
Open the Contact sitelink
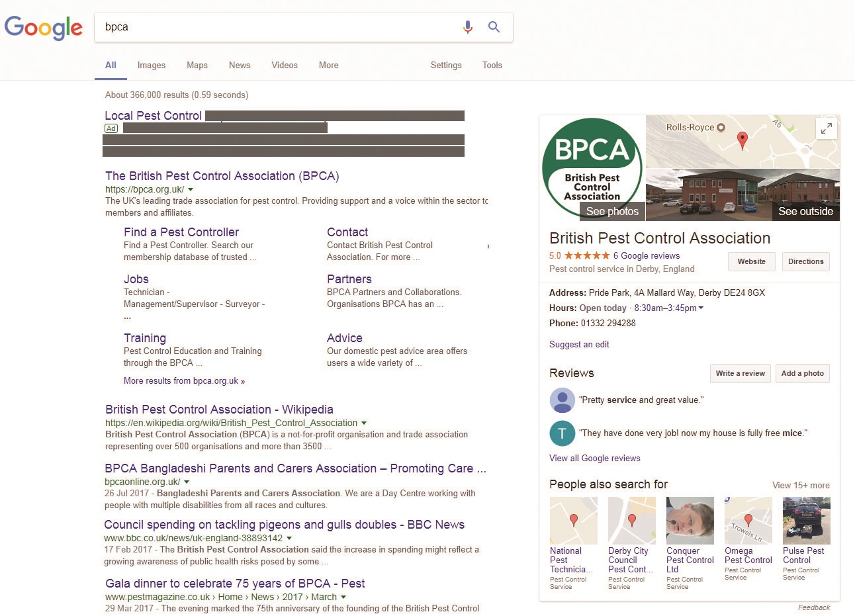[x=347, y=232]
